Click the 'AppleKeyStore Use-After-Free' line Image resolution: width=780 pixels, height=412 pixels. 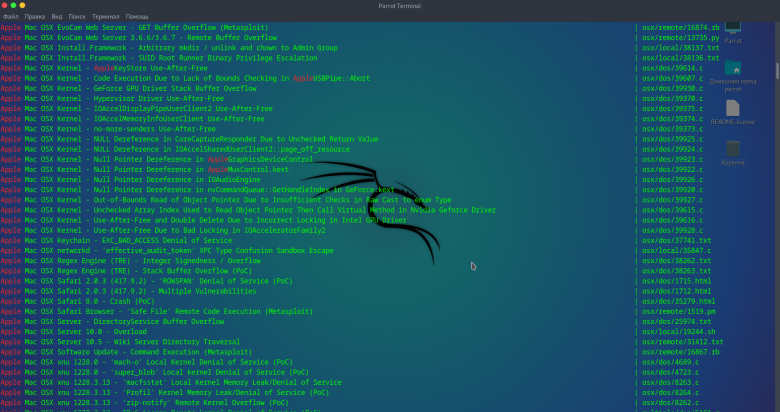pos(104,68)
